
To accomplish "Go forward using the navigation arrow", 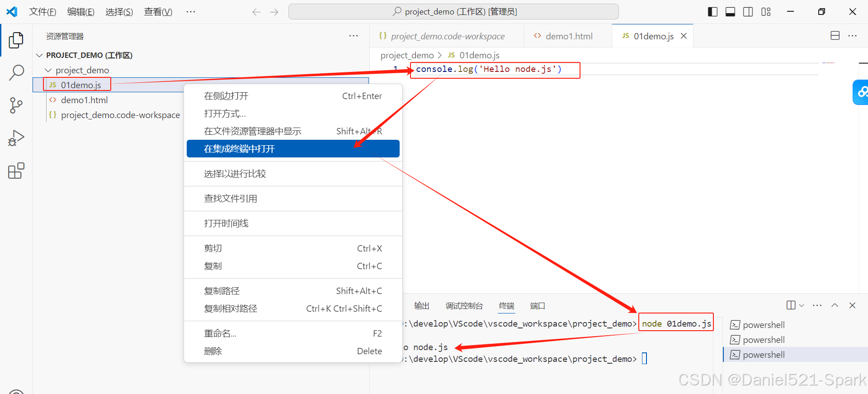I will point(274,12).
